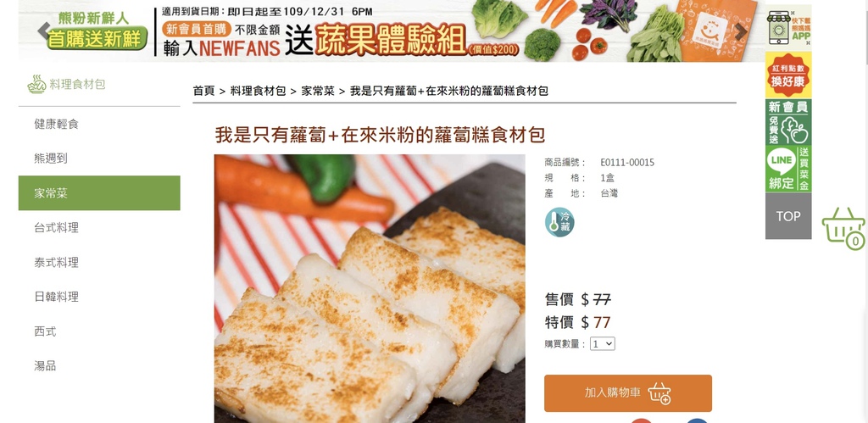Viewport: 868px width, 423px height.
Task: Click the 料理食材包 bowl logo icon
Action: [36, 84]
